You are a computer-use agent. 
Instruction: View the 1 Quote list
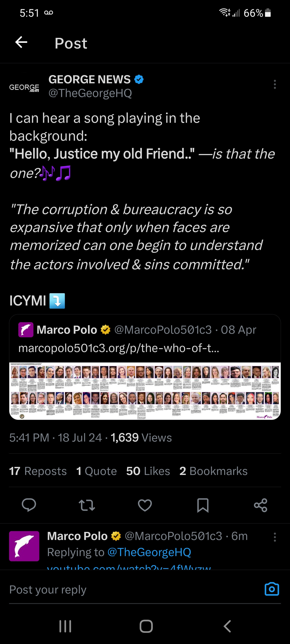[x=96, y=471]
